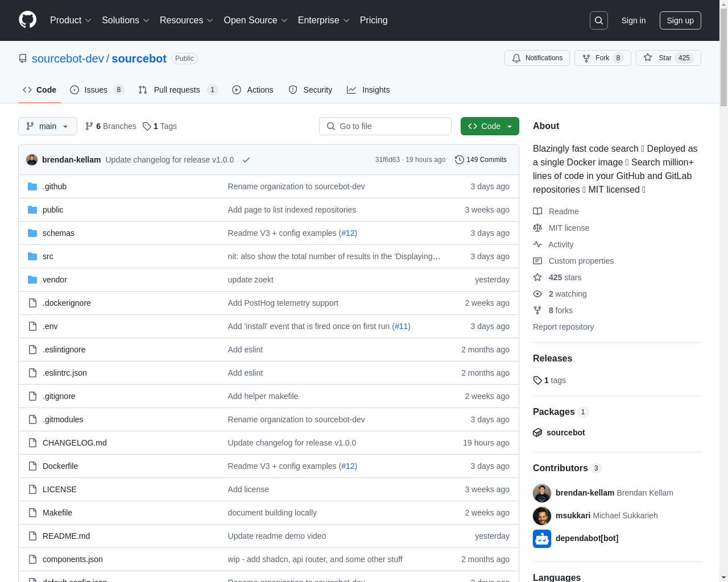Image resolution: width=728 pixels, height=582 pixels.
Task: Open the 1 Tags link
Action: tap(160, 126)
